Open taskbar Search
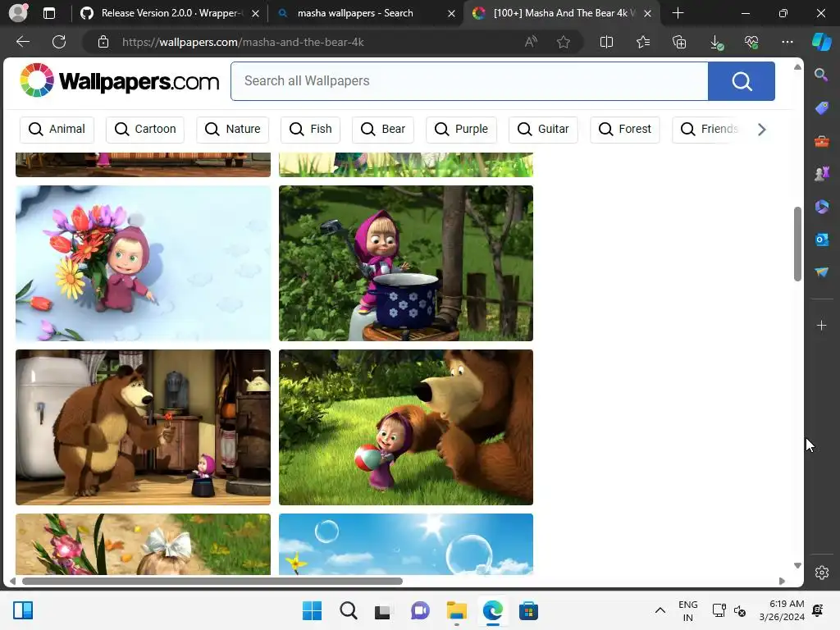840x630 pixels. tap(348, 610)
